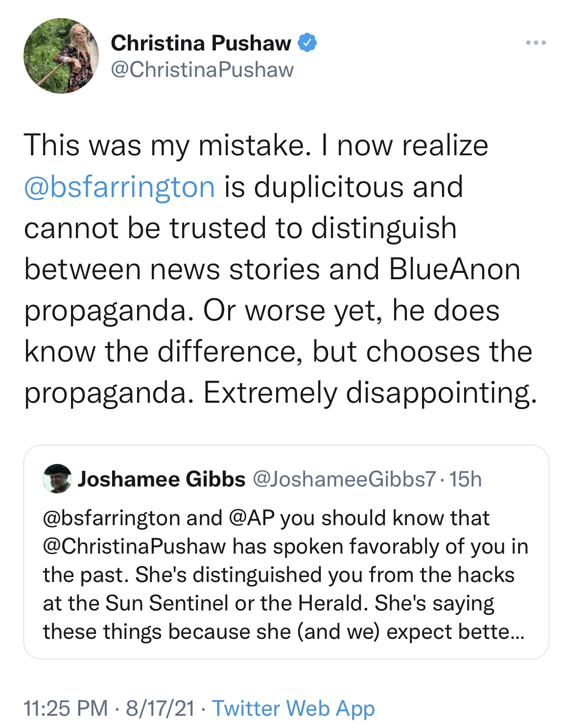Select the Joshamee Gibbs author name
Screen dimensions: 562x728
162,479
